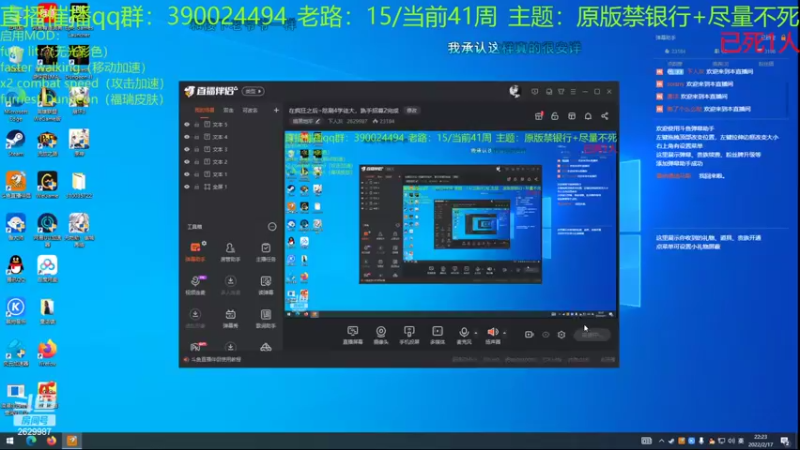Screen dimensions: 800x450
Task: Select the third scene tab
Action: coord(250,110)
